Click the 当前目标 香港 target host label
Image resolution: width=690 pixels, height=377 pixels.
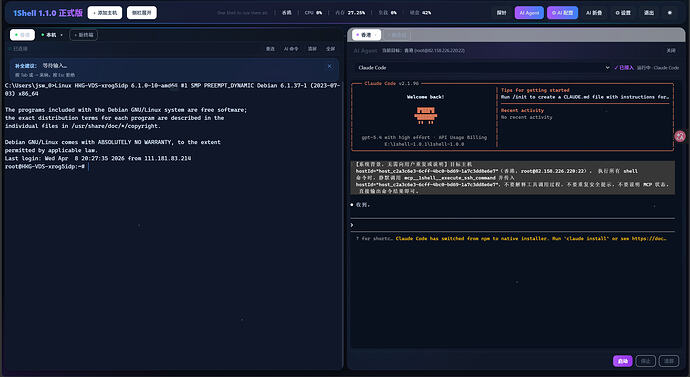(x=423, y=51)
